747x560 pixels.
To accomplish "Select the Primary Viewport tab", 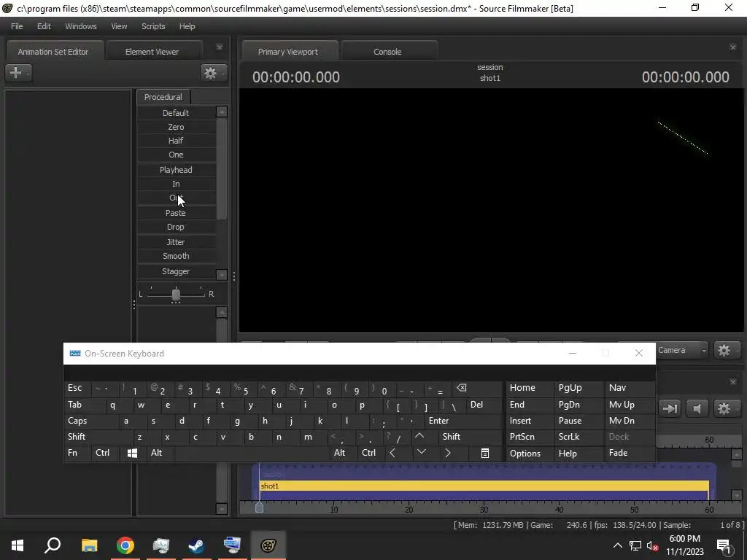I will click(288, 52).
